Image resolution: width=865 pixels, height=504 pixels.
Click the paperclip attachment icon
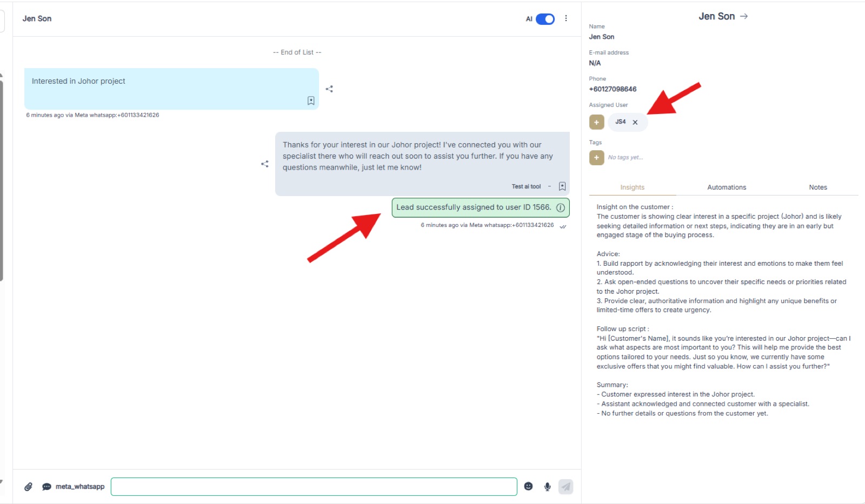coord(29,487)
